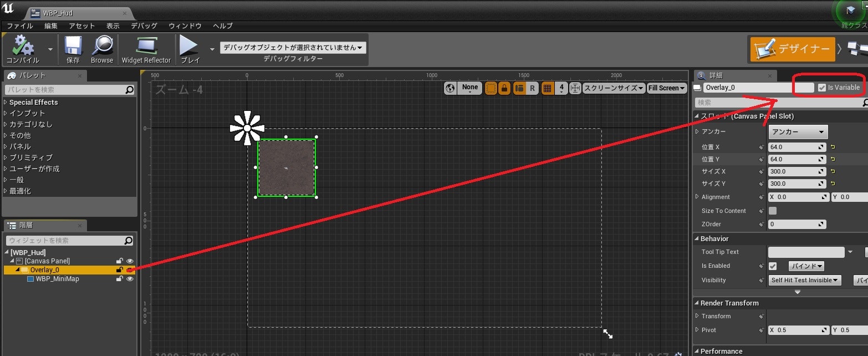Open the スクリーンサイズ dropdown
Viewport: 868px width, 356px height.
[x=614, y=88]
